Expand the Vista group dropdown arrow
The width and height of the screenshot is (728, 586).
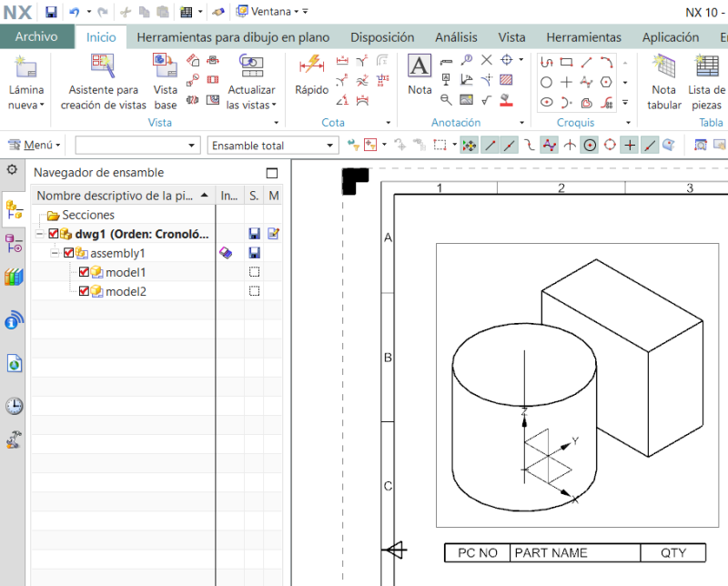(x=277, y=123)
